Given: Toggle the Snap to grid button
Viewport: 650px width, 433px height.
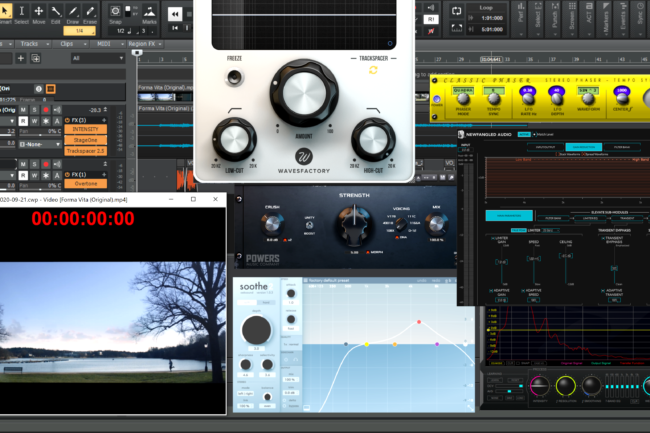Looking at the screenshot, I should coord(115,11).
